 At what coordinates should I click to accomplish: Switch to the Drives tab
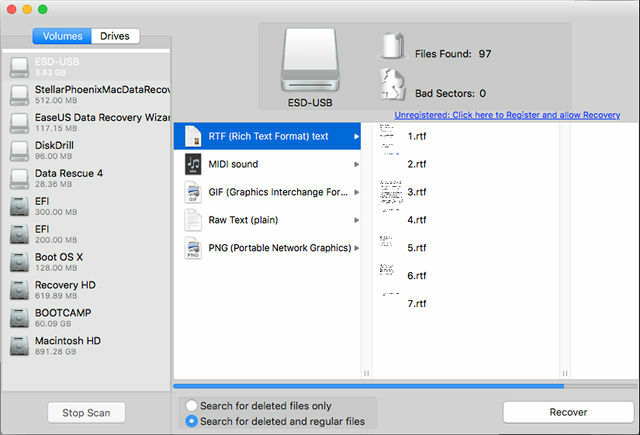pos(115,36)
